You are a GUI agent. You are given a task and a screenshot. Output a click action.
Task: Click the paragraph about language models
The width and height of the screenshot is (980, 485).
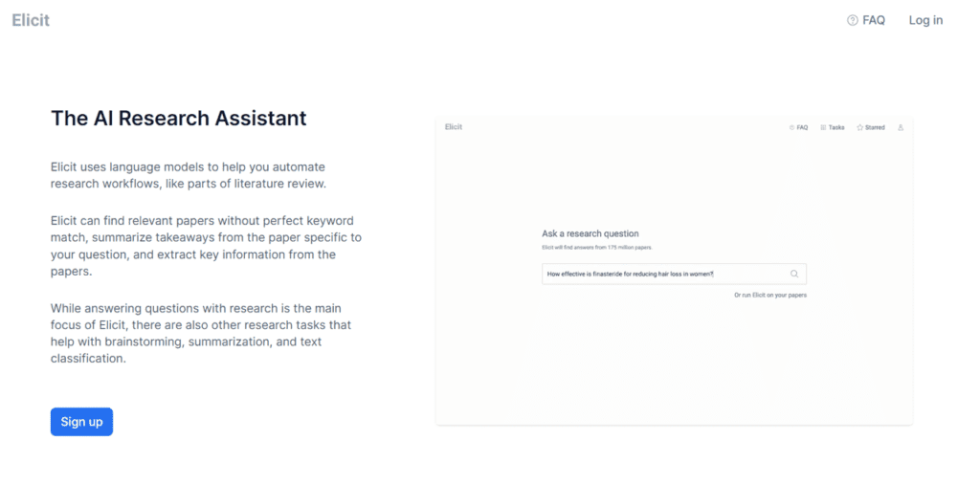pos(189,176)
